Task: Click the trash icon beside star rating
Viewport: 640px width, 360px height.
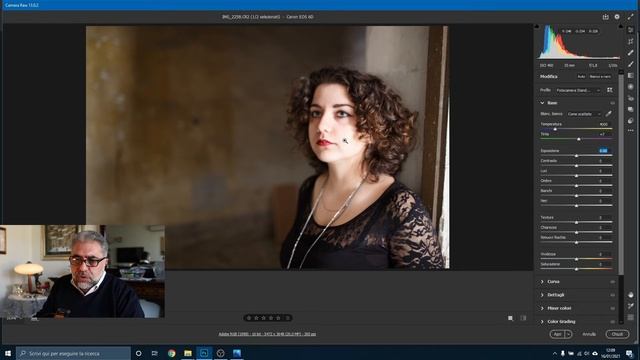Action: (x=287, y=318)
